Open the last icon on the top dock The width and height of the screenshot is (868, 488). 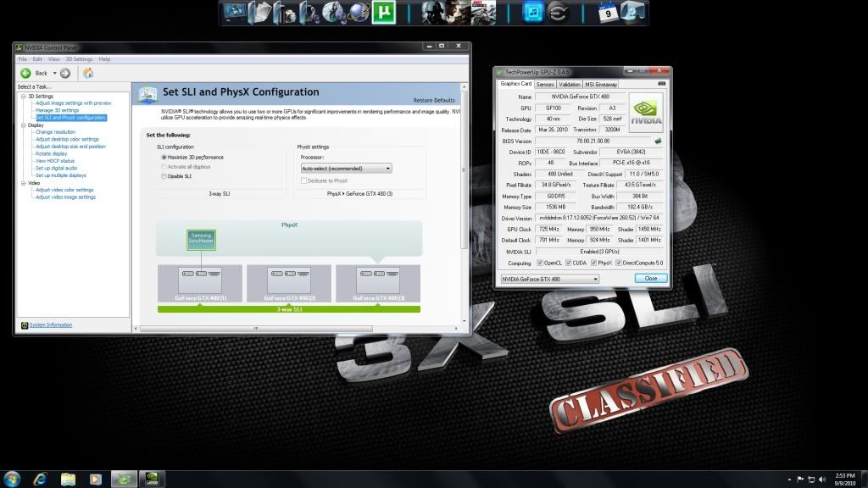click(x=632, y=13)
